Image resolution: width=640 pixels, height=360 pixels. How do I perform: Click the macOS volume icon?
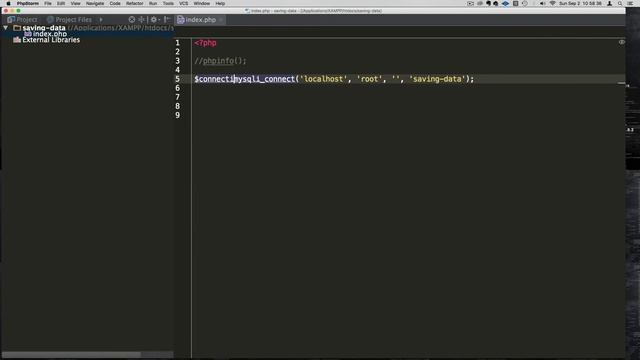(542, 3)
